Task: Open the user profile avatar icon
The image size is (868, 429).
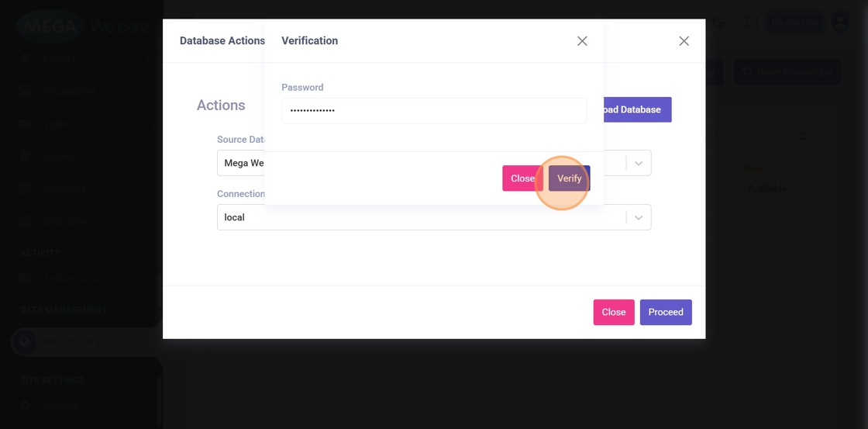Action: click(x=840, y=22)
